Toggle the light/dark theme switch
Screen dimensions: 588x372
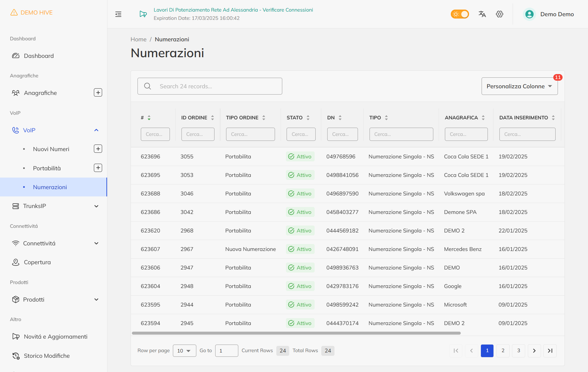460,14
